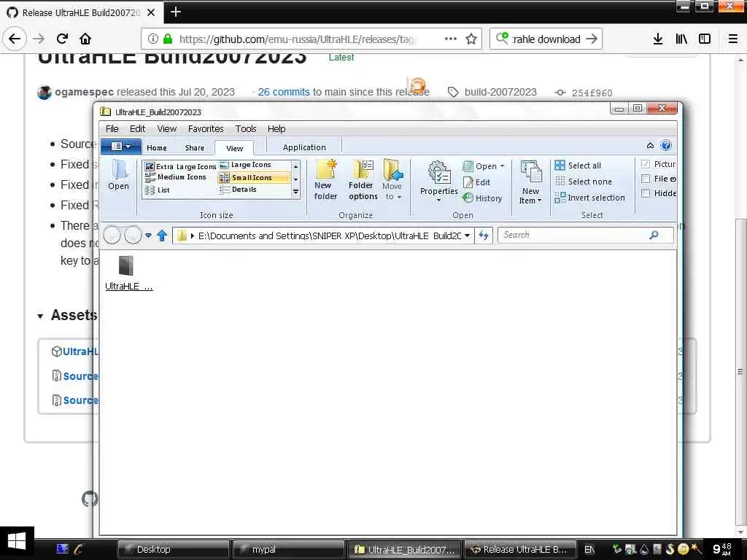Toggle the File ex... checkbox
Viewport: 747px width, 560px height.
point(646,179)
